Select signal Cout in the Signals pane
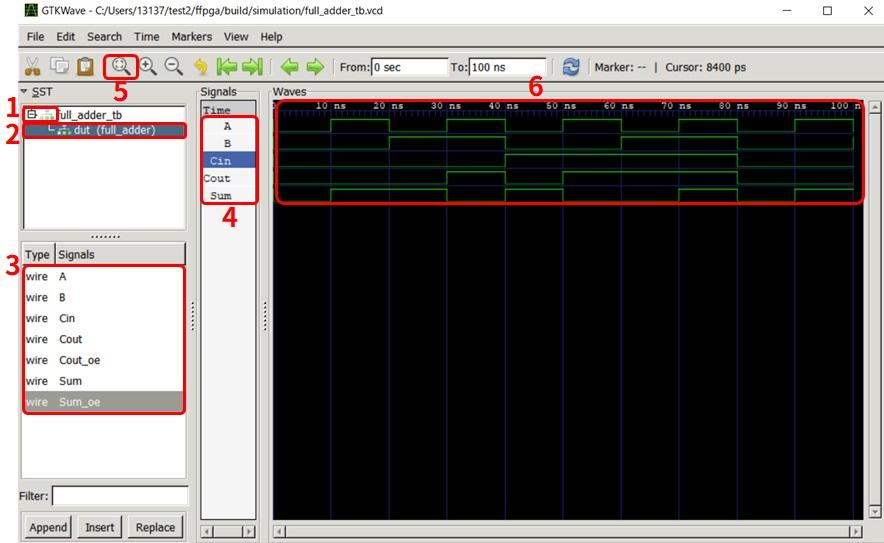Screen dimensions: 884x543 click(228, 178)
